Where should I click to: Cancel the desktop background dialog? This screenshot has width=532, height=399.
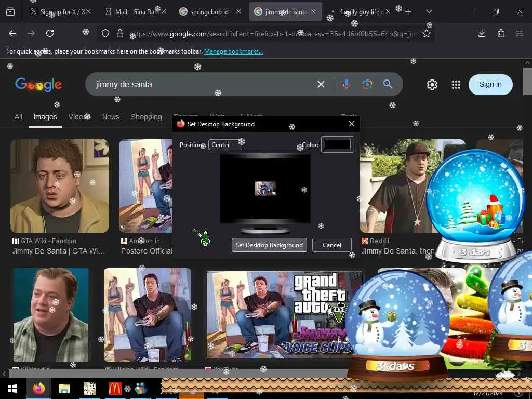(x=332, y=245)
